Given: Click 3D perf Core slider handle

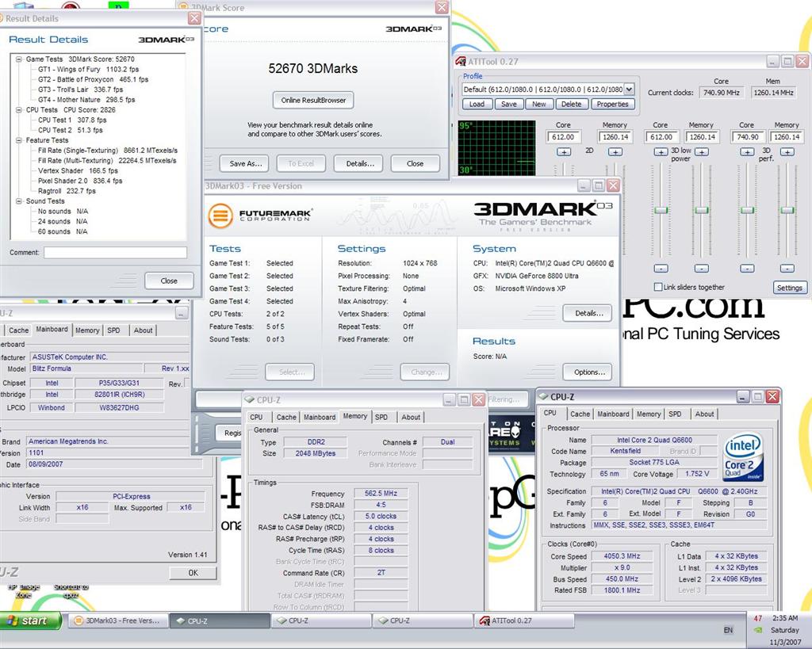Looking at the screenshot, I should pyautogui.click(x=747, y=210).
